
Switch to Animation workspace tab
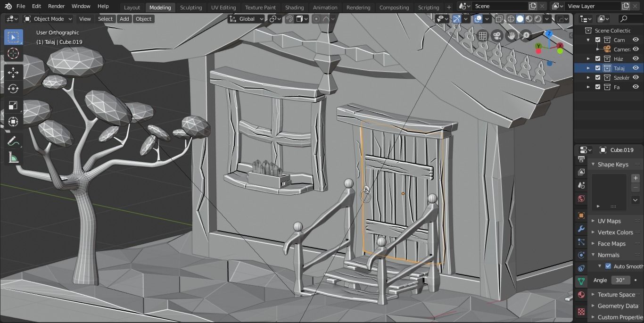point(325,7)
